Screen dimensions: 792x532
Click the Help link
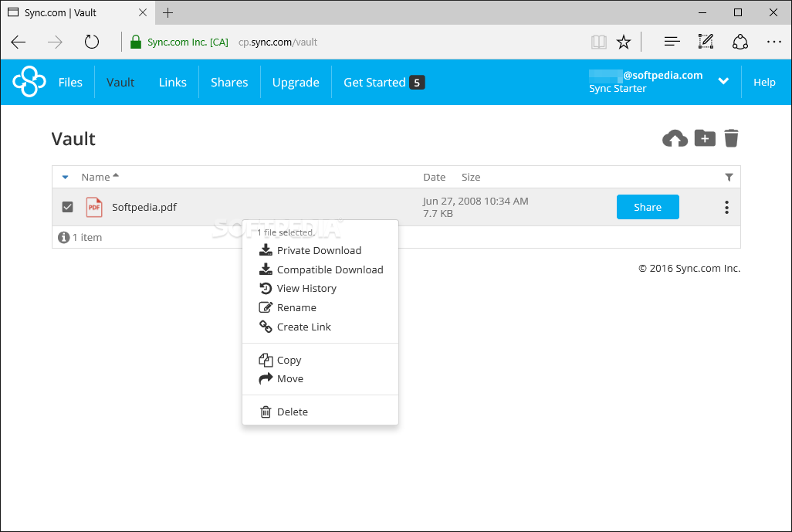[x=764, y=83]
